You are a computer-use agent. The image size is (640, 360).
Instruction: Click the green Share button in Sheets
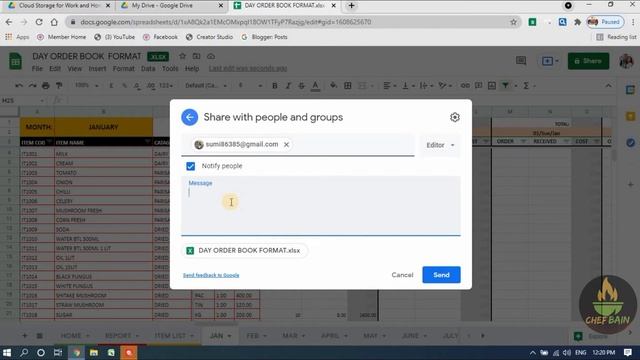click(x=588, y=61)
